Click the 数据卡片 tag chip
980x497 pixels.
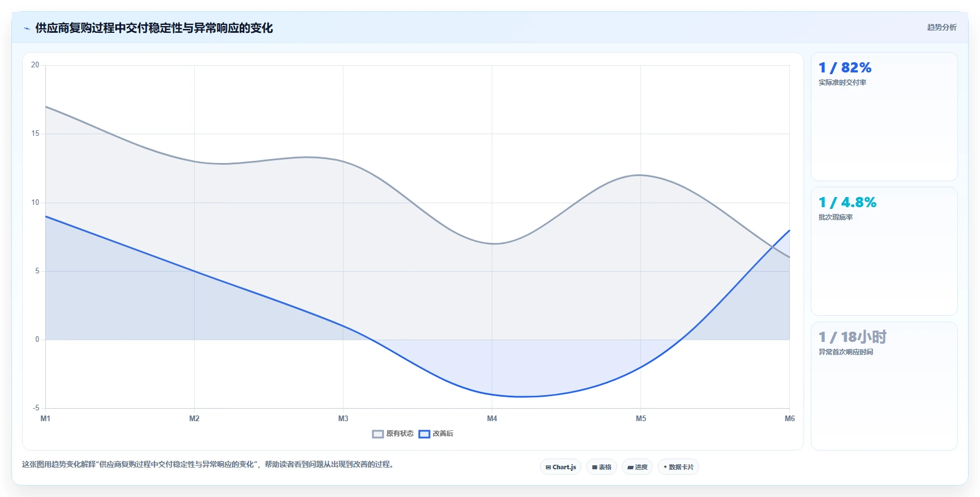pyautogui.click(x=678, y=467)
